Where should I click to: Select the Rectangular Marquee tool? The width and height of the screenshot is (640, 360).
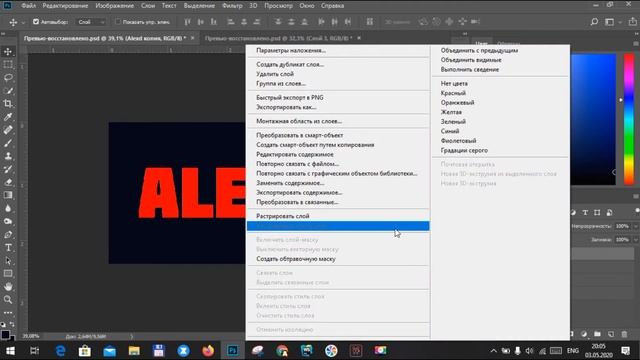(8, 64)
